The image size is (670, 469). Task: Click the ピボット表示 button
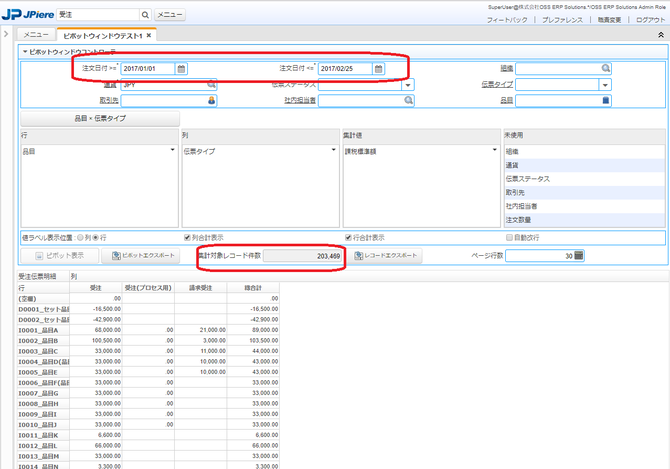point(60,256)
